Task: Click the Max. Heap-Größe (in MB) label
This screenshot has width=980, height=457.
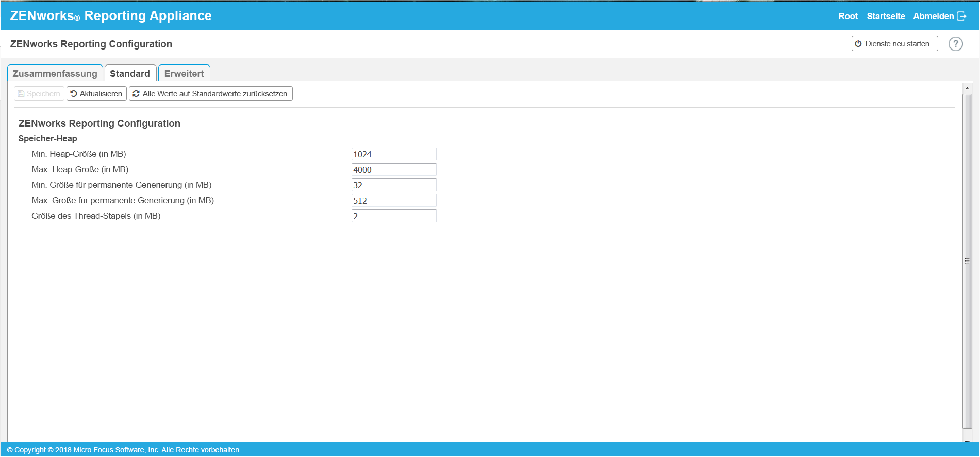Action: pos(80,169)
